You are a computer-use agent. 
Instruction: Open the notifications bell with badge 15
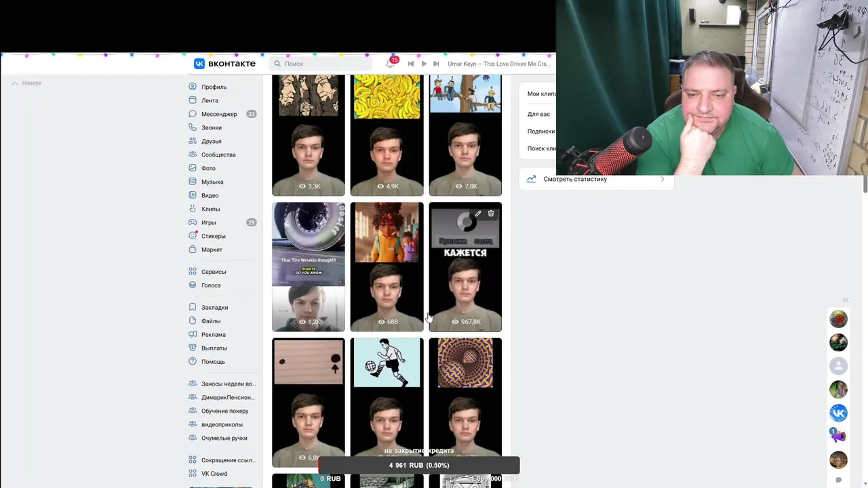point(390,64)
